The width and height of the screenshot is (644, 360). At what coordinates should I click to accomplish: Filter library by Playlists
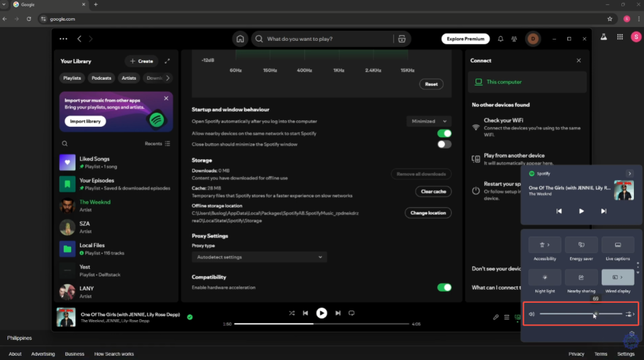point(72,78)
